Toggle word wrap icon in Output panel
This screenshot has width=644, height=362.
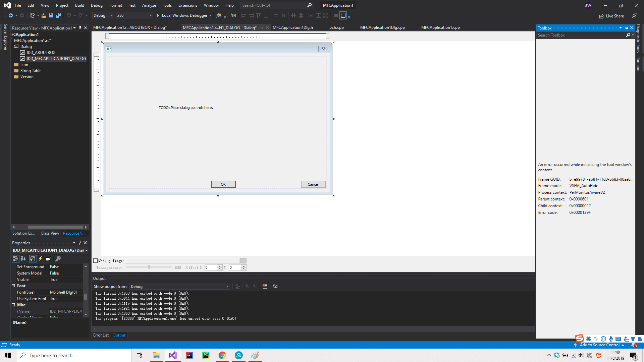click(275, 286)
